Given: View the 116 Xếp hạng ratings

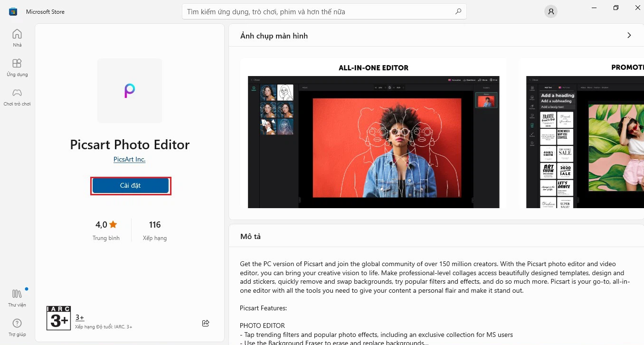Looking at the screenshot, I should [154, 230].
